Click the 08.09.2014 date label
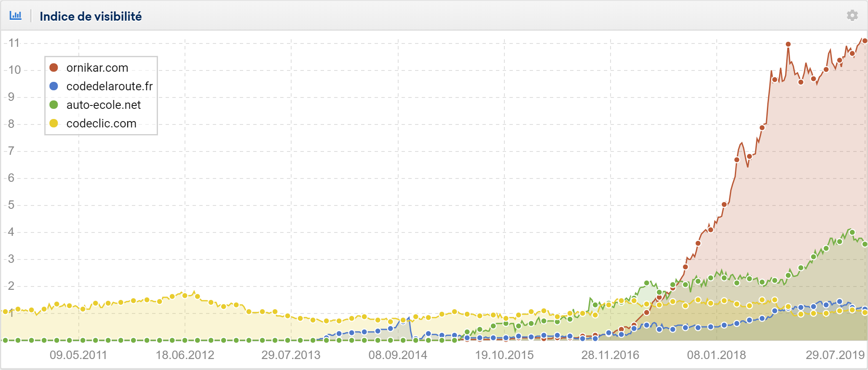Screen dimensions: 868x370 [x=398, y=355]
